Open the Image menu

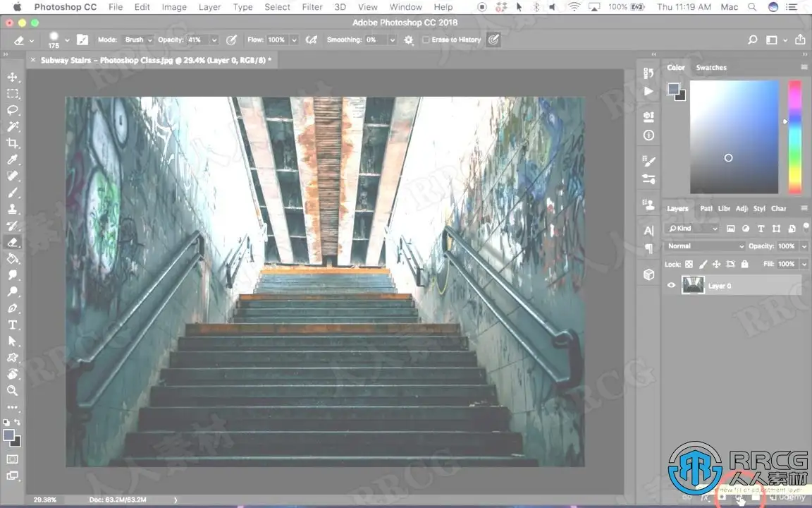[x=174, y=7]
